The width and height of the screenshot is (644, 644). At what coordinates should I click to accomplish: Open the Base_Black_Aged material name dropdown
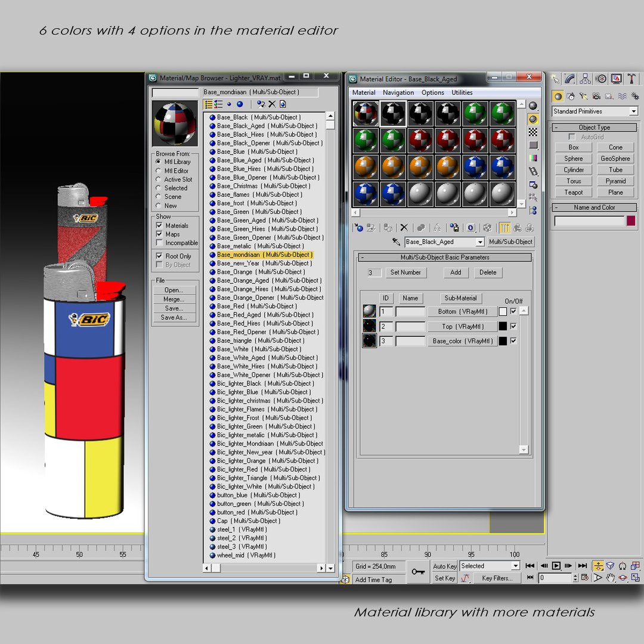click(x=479, y=242)
